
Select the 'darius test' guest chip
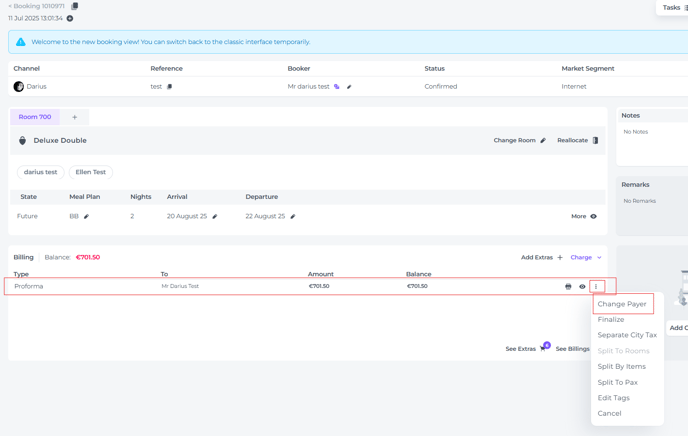coord(40,172)
